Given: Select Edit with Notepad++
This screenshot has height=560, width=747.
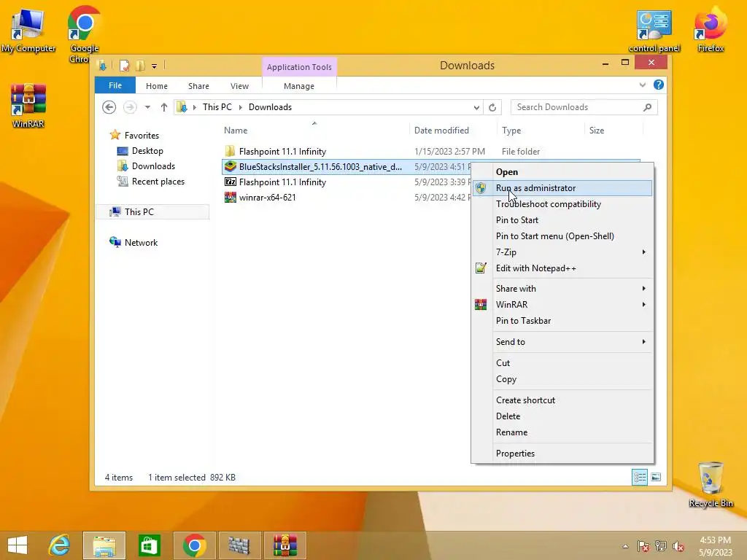Looking at the screenshot, I should 562,268.
